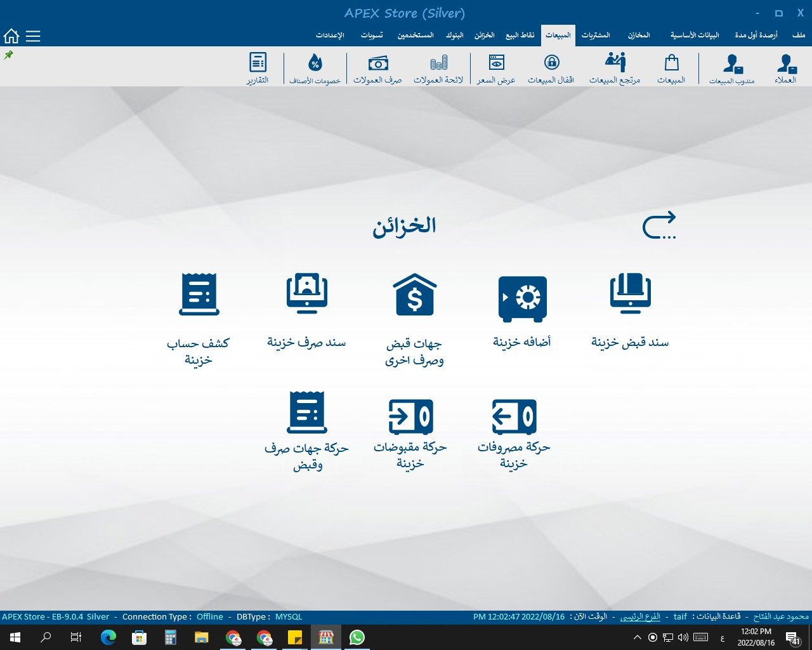812x650 pixels.
Task: Switch to the المخازن tab
Action: [639, 36]
